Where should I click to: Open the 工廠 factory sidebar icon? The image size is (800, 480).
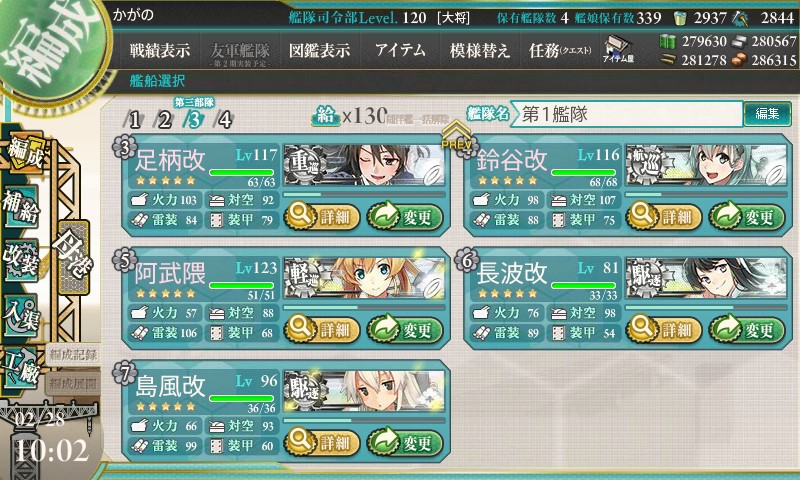21,368
